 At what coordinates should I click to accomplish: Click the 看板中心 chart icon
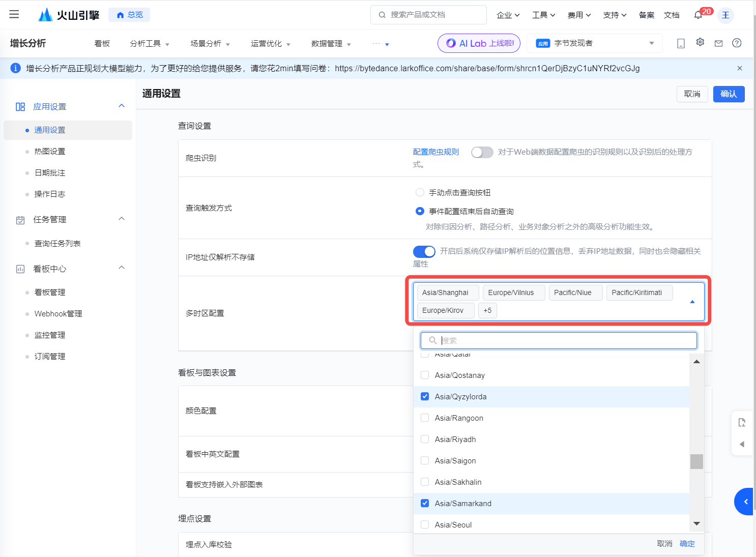point(20,269)
